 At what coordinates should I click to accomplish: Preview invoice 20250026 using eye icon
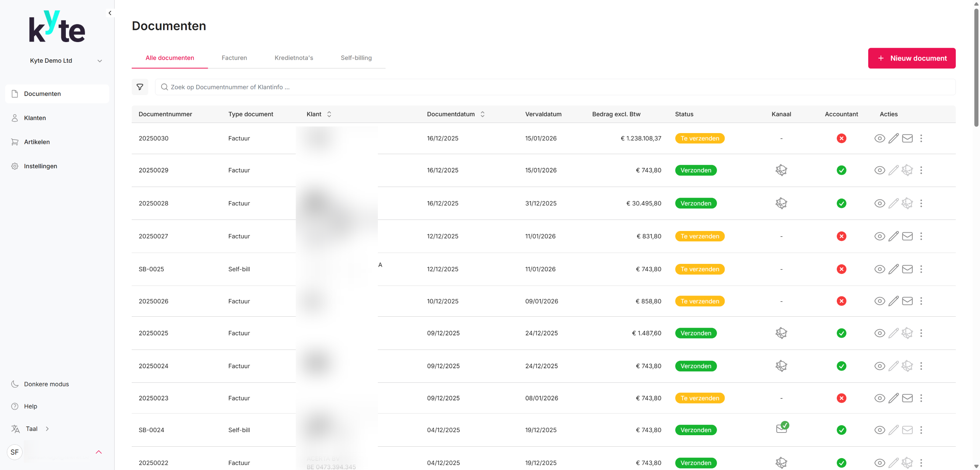[x=879, y=301]
